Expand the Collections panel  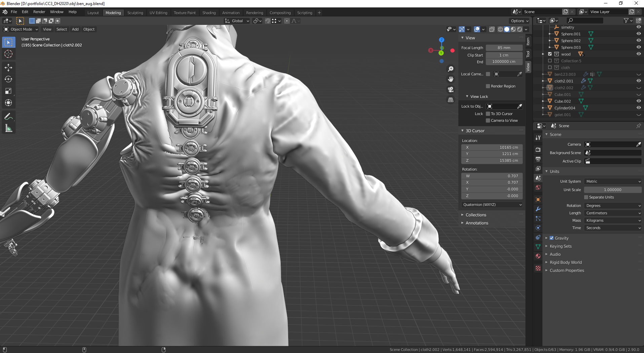[x=476, y=215]
